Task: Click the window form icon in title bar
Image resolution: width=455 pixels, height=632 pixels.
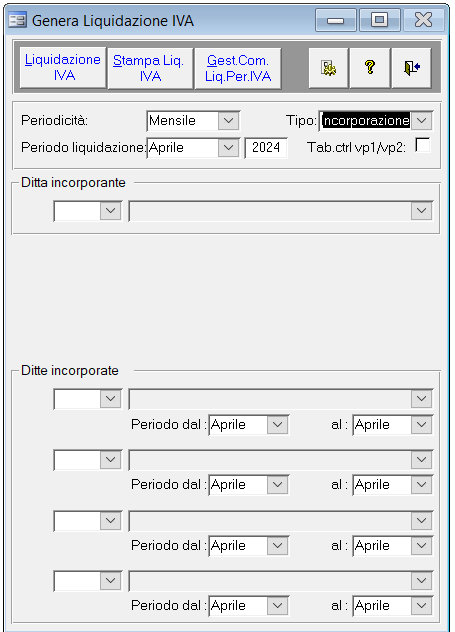Action: pyautogui.click(x=17, y=19)
